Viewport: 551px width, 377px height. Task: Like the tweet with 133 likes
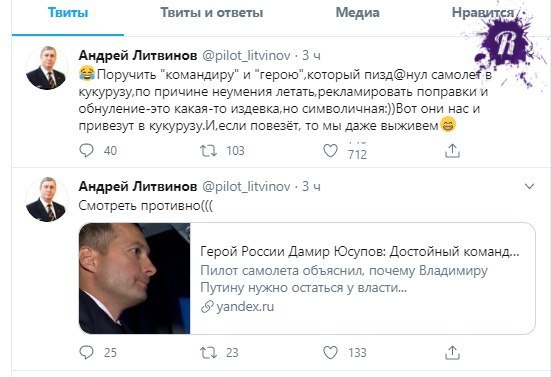[330, 352]
